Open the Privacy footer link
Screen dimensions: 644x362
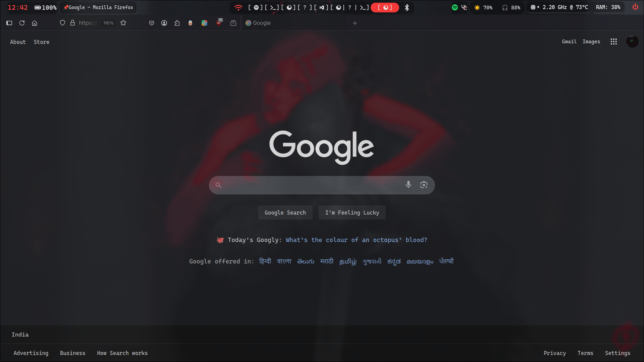tap(555, 353)
